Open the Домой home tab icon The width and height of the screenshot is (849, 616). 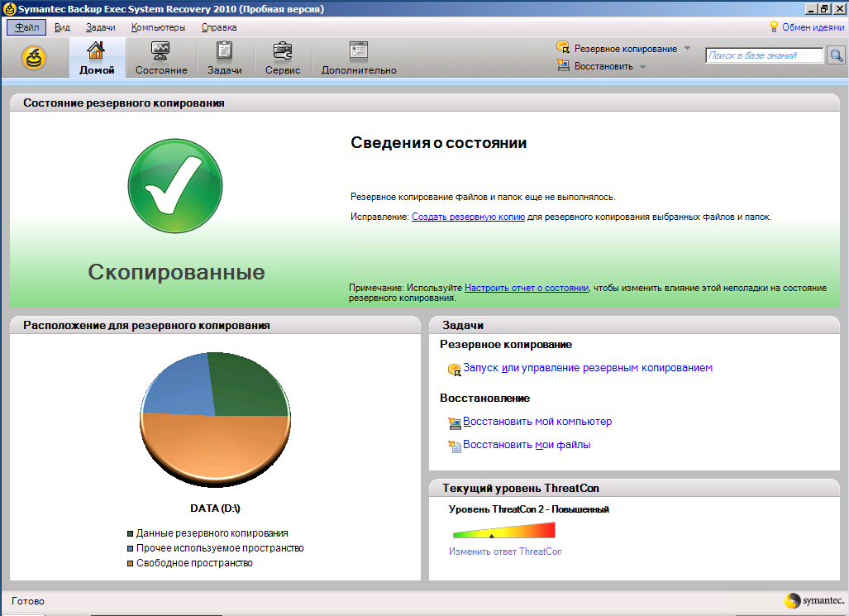coord(96,50)
